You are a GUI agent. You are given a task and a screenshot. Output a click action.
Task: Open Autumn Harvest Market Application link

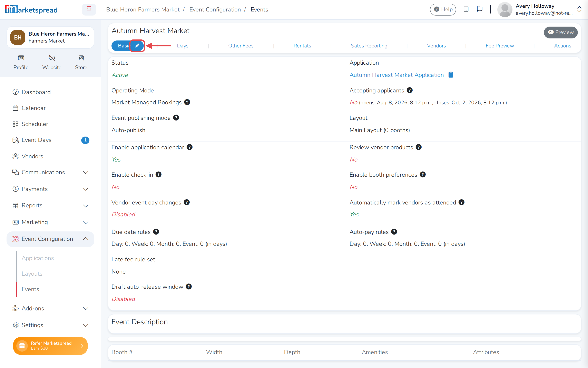[396, 75]
